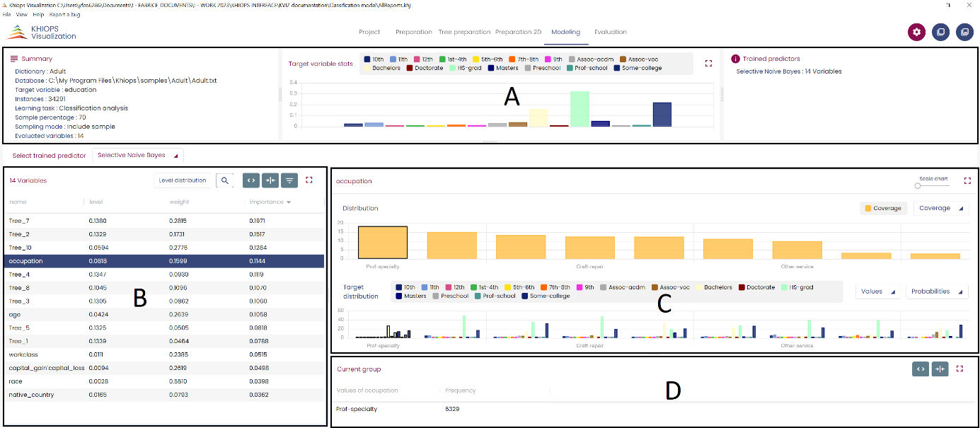The image size is (980, 428).
Task: Click the Level distribution button
Action: tap(183, 180)
